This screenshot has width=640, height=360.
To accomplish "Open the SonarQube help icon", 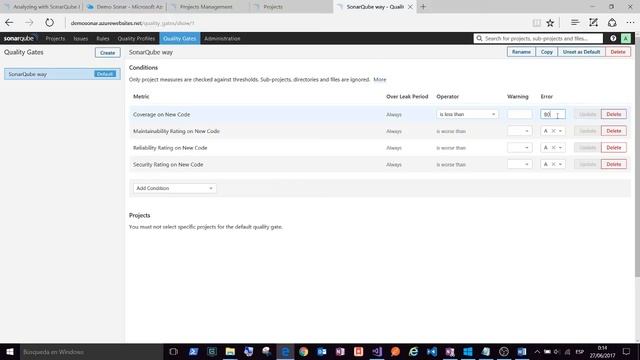I will (613, 38).
